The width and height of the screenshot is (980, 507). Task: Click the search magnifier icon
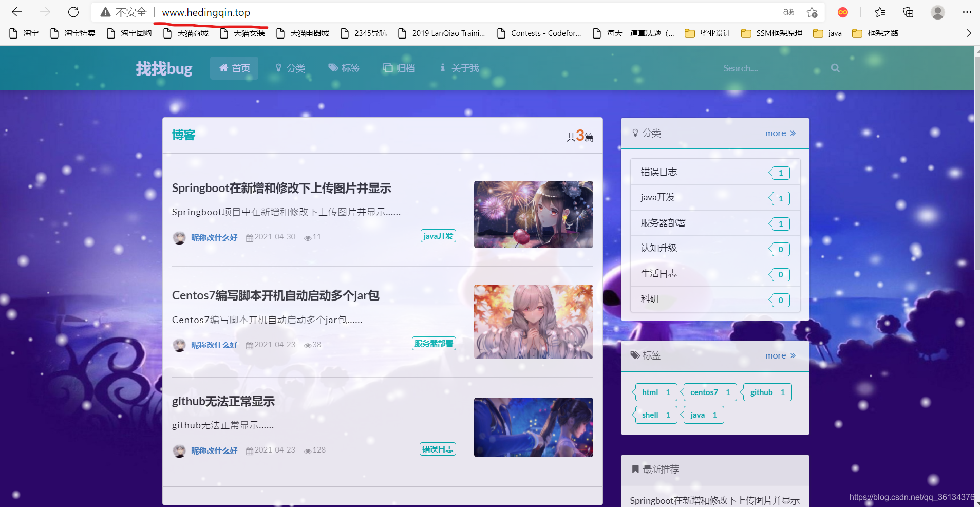tap(835, 68)
